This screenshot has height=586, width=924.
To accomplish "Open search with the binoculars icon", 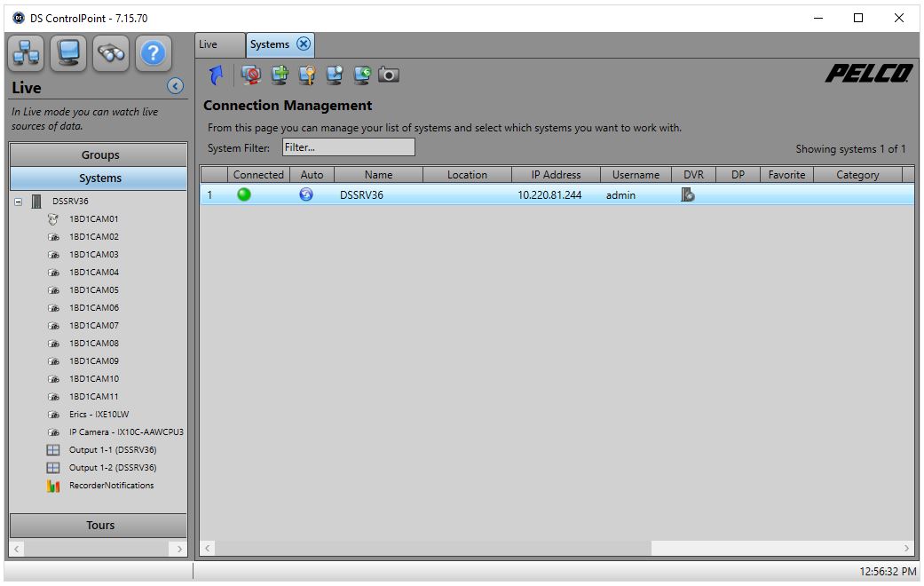I will [x=110, y=53].
